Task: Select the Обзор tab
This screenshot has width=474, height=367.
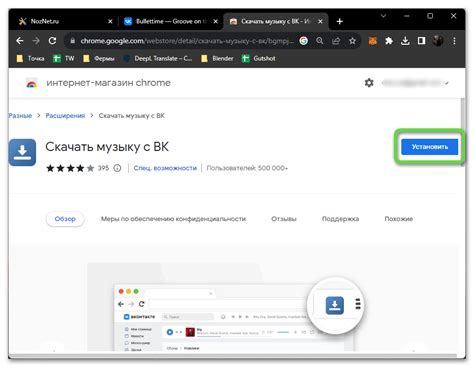Action: (65, 219)
